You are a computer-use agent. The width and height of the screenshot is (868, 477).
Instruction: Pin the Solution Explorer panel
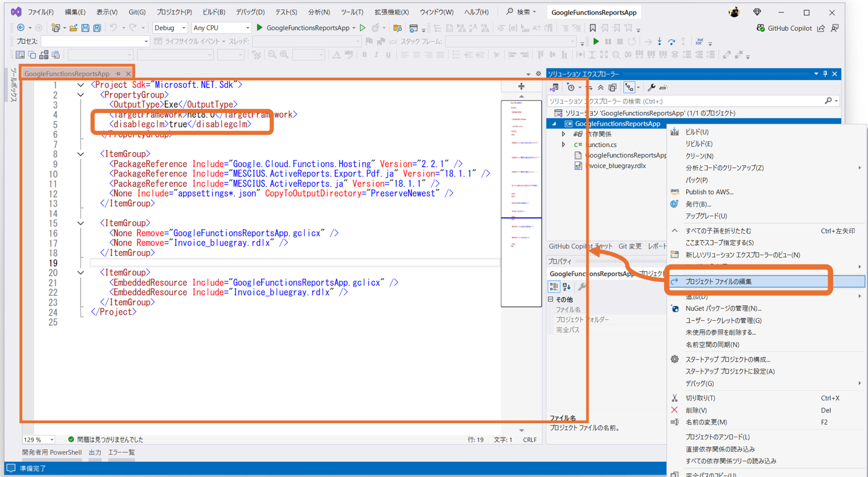(x=825, y=74)
